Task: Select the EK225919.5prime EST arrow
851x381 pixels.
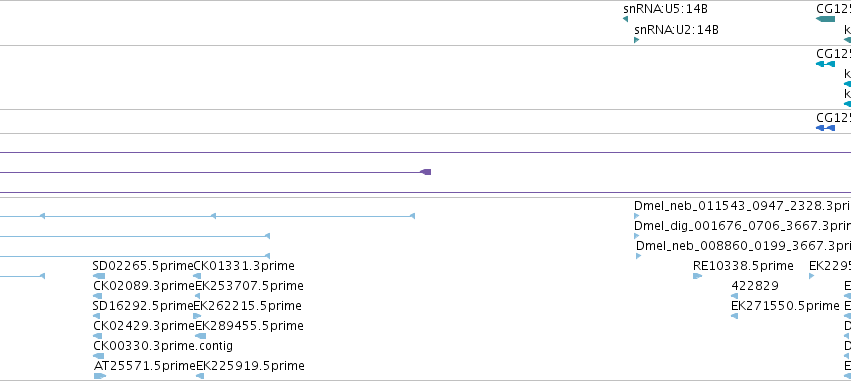Action: pos(200,376)
